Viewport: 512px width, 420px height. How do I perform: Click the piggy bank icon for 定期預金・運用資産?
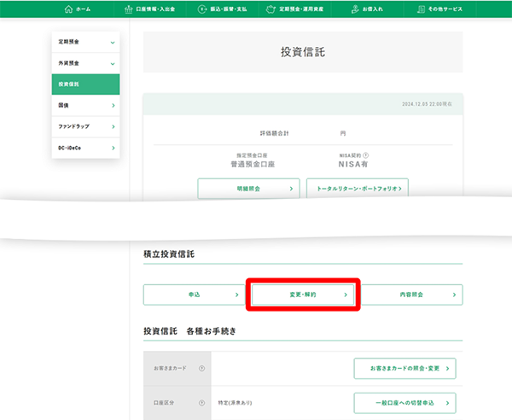point(271,9)
